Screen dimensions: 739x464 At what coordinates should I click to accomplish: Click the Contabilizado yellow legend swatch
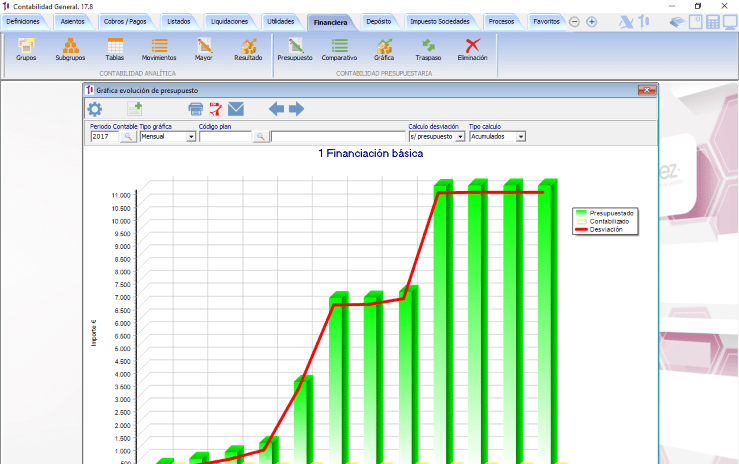pos(581,221)
